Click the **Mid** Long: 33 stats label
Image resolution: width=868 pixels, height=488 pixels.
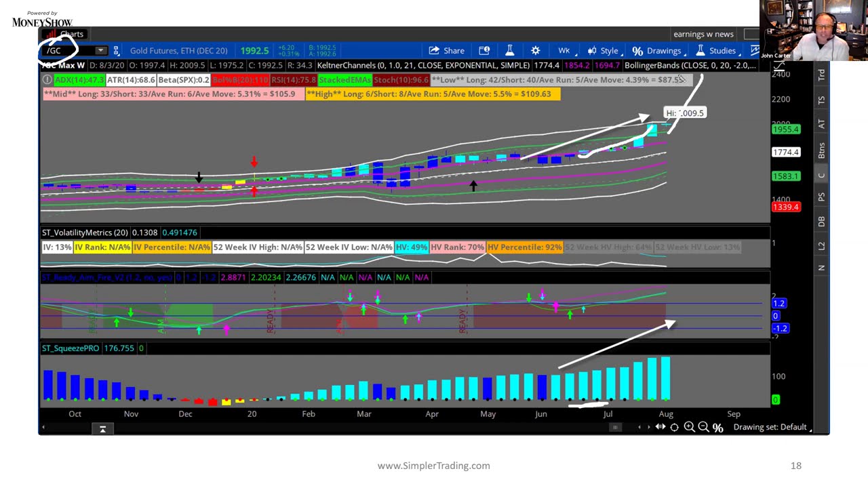click(x=174, y=94)
